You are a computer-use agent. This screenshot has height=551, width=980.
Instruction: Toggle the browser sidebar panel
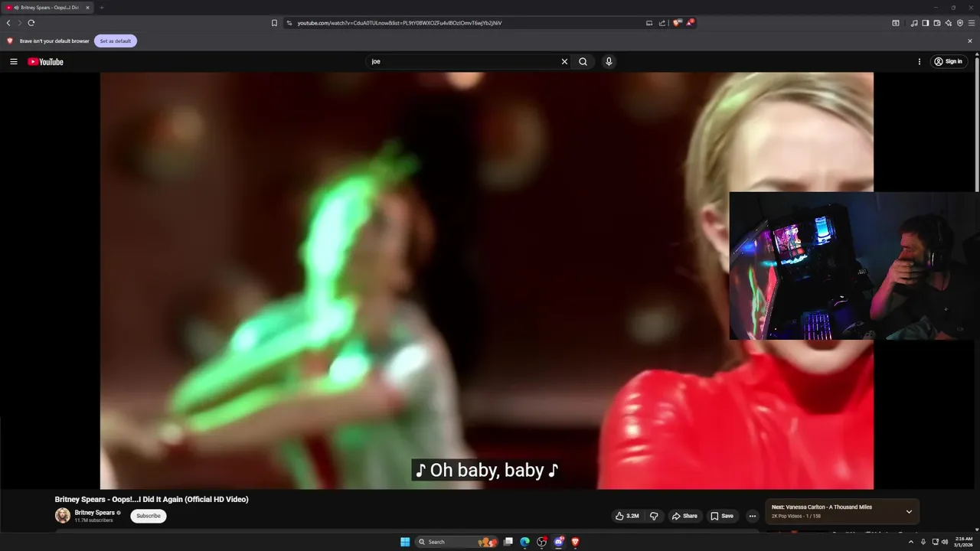pos(926,23)
